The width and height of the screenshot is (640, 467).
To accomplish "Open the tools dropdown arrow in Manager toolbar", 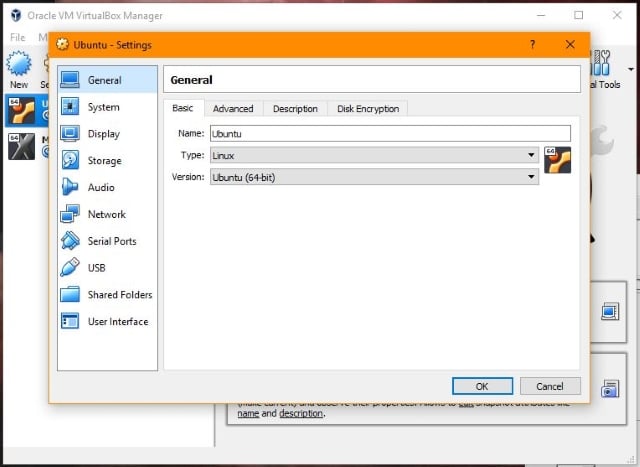I will click(631, 69).
